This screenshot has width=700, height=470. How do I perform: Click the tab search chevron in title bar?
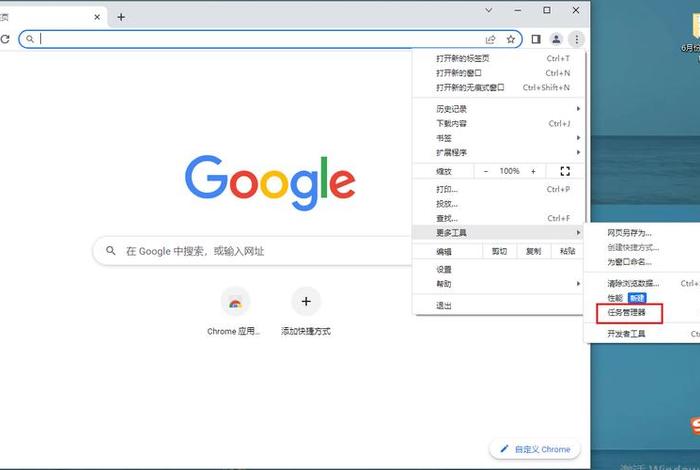489,10
